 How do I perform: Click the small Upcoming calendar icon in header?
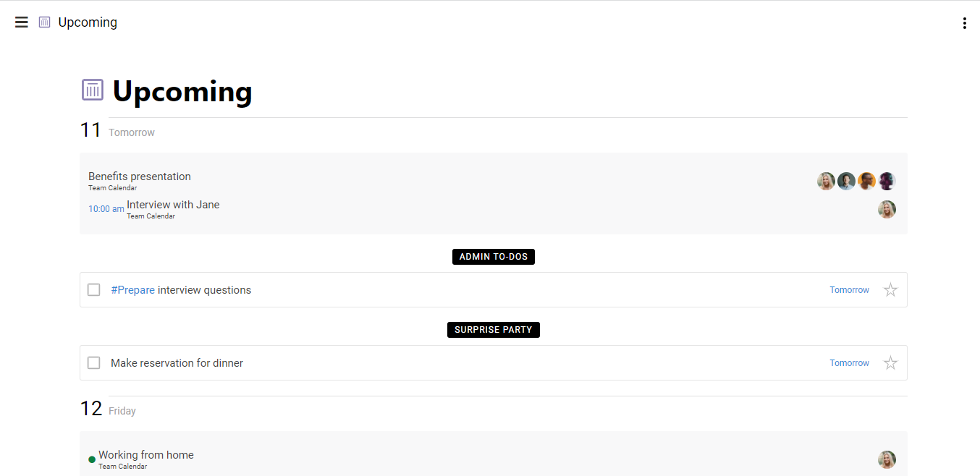(45, 22)
